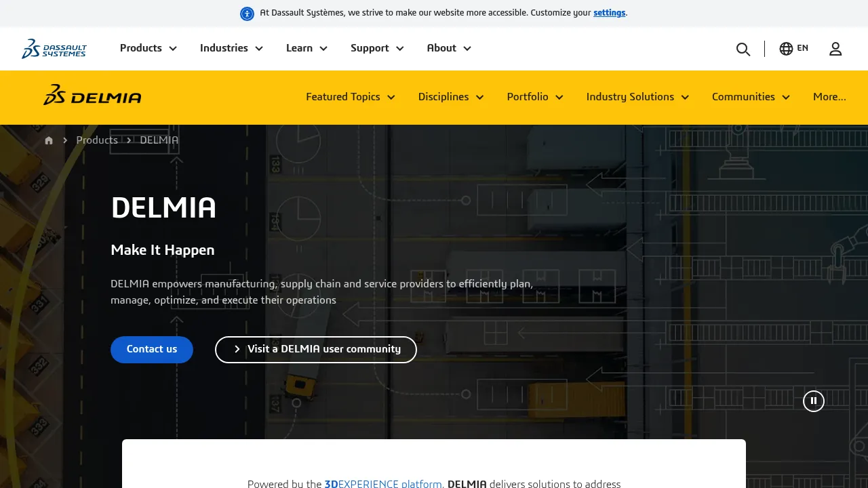Click the Contact us button
The image size is (868, 488).
152,350
